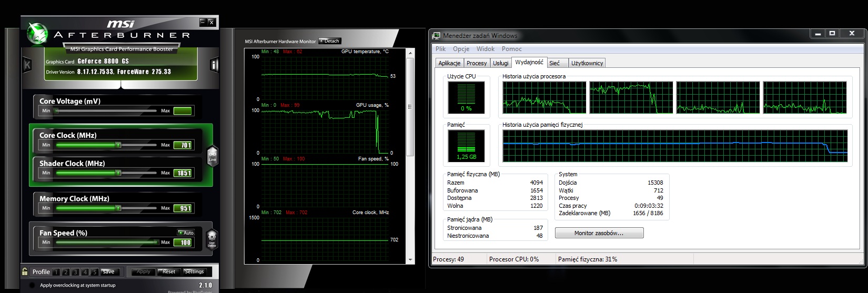The image size is (868, 293).
Task: Switch to the Aplikacje tab
Action: 449,63
